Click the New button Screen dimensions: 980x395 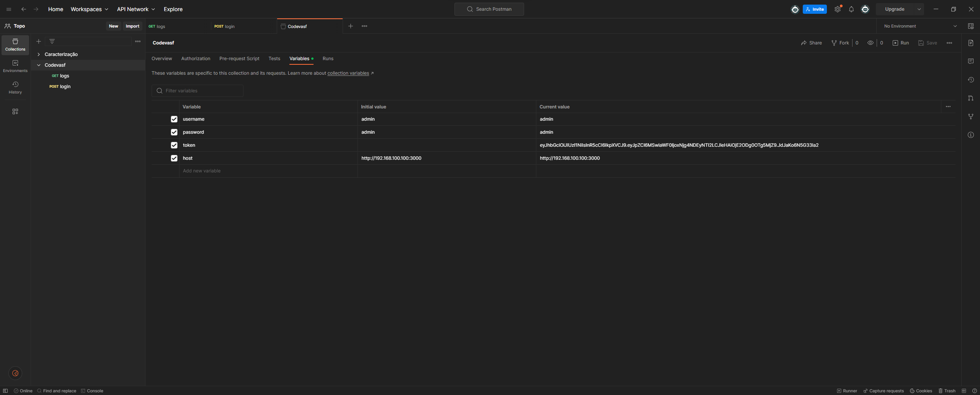click(x=113, y=26)
